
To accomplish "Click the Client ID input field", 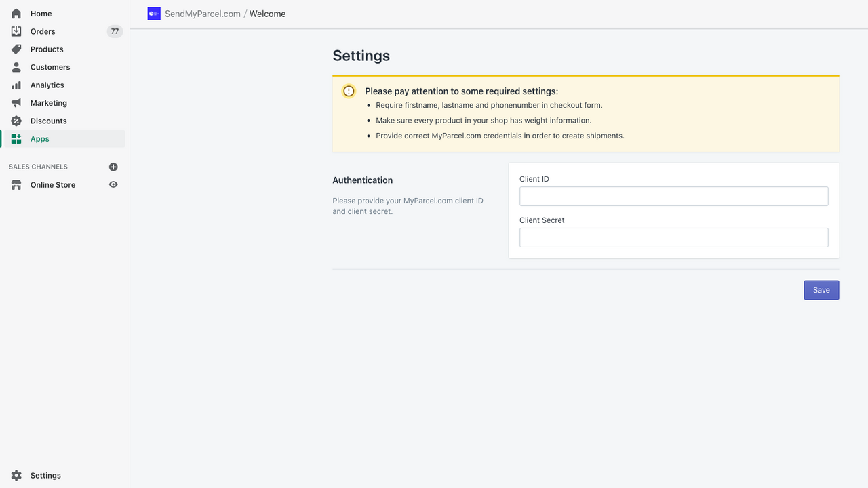I will click(x=673, y=196).
